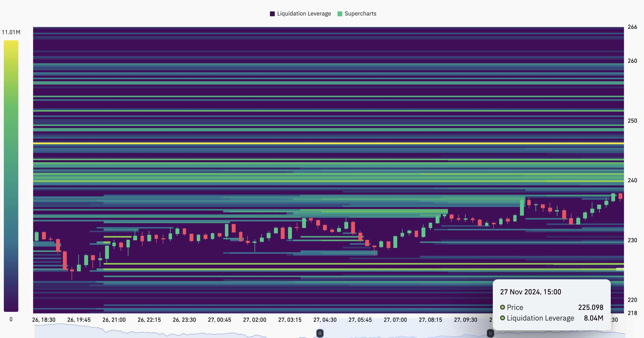Image resolution: width=644 pixels, height=338 pixels.
Task: Toggle the Supercharts legend swatch
Action: click(x=340, y=14)
